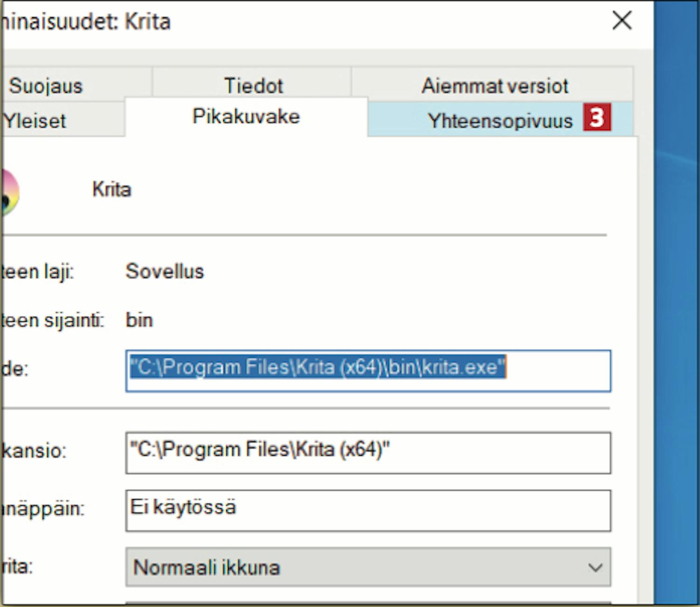Click the Krita name text
Screen dimensions: 700x607
click(112, 190)
